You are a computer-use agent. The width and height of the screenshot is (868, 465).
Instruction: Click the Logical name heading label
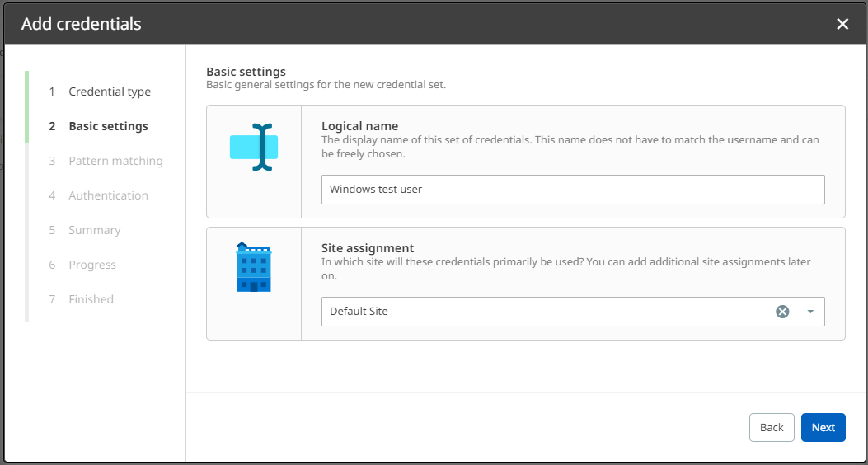[359, 126]
